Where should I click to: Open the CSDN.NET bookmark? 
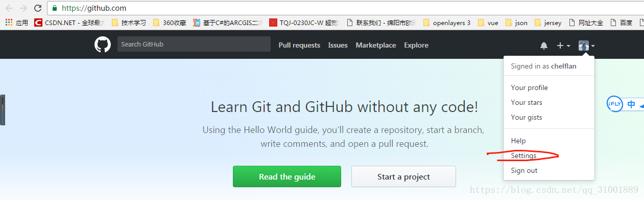[69, 23]
